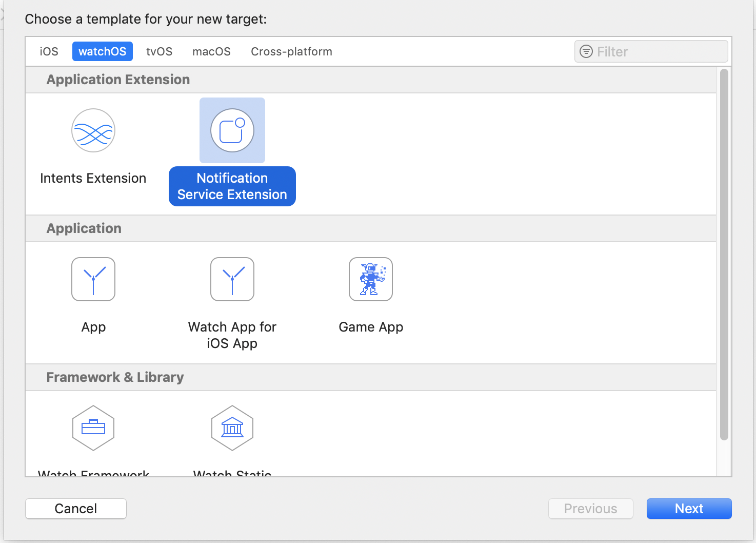The width and height of the screenshot is (756, 543).
Task: Switch to the watchOS platform tab
Action: pos(103,51)
